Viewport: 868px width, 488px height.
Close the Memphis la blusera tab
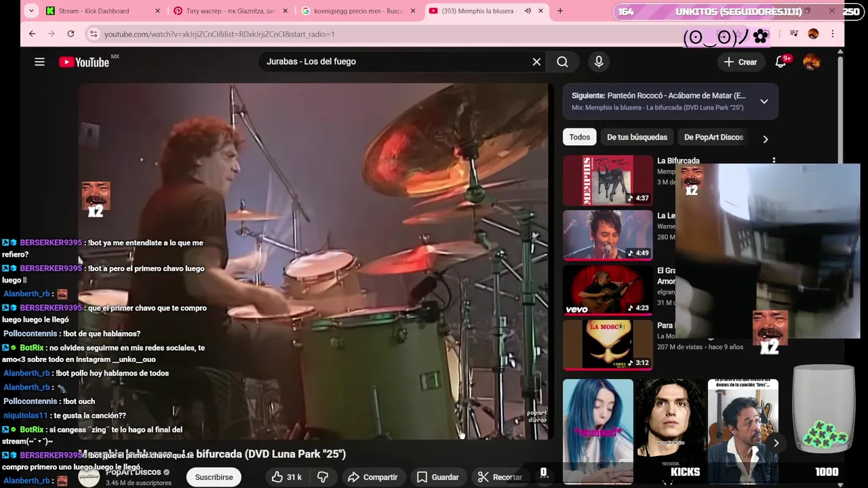[x=540, y=11]
